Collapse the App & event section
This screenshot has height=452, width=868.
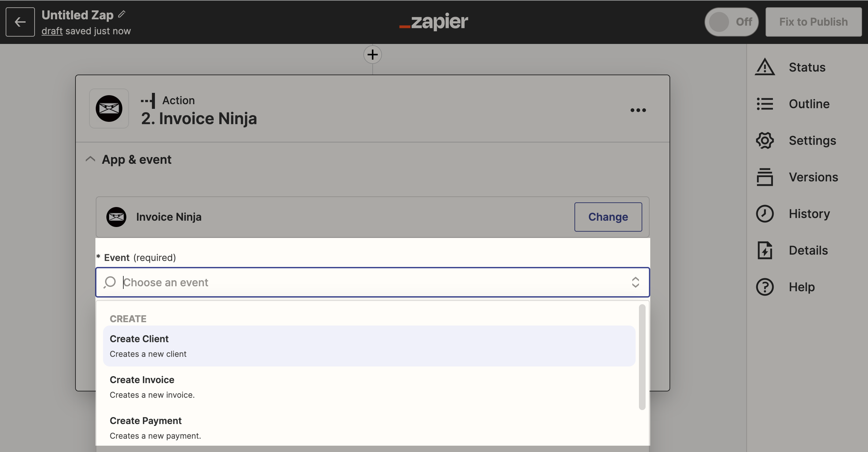pyautogui.click(x=90, y=159)
